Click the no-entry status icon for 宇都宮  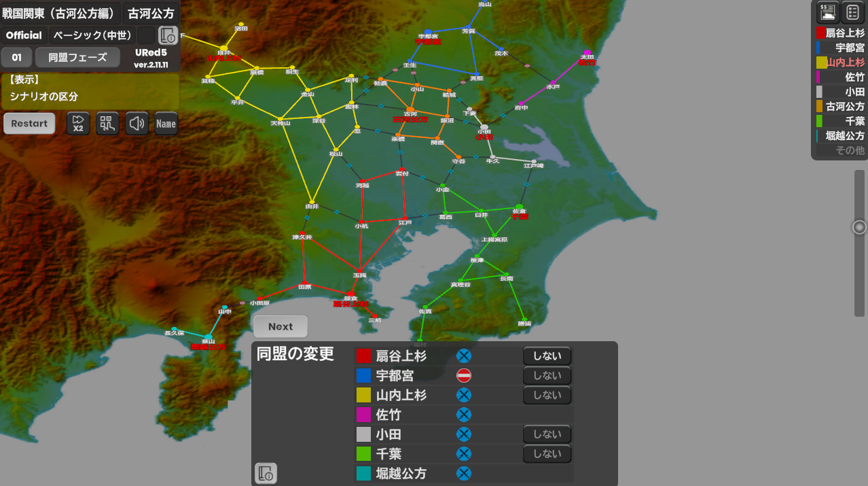[x=464, y=375]
